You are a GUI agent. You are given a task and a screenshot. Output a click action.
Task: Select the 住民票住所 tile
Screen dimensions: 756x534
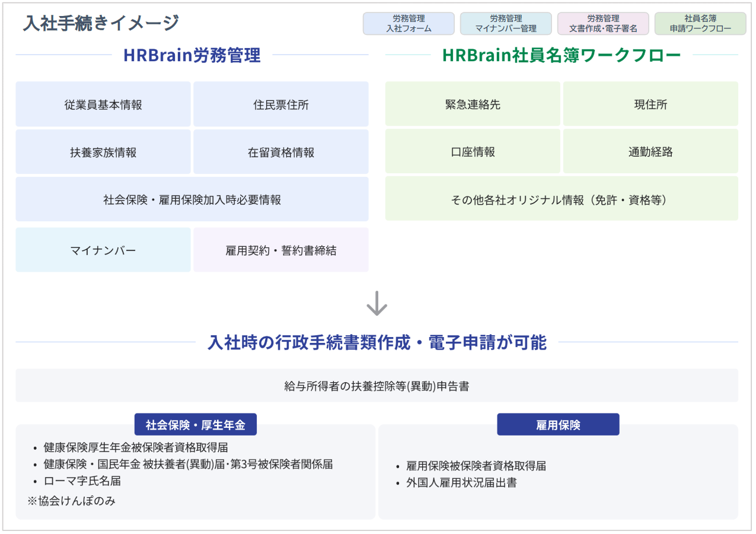pos(281,104)
